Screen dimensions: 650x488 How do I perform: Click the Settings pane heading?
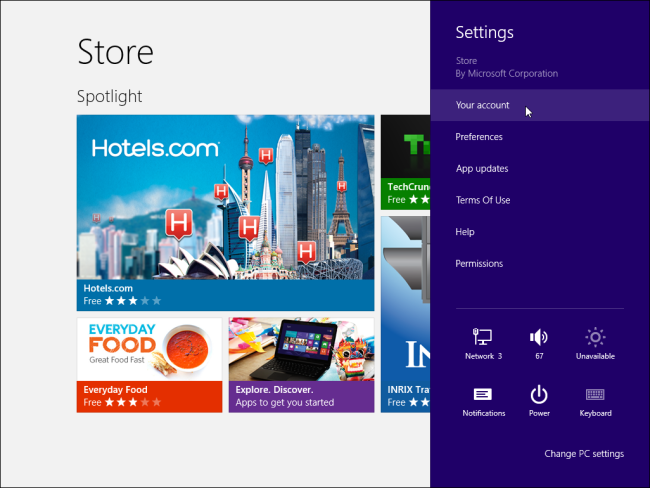(485, 32)
